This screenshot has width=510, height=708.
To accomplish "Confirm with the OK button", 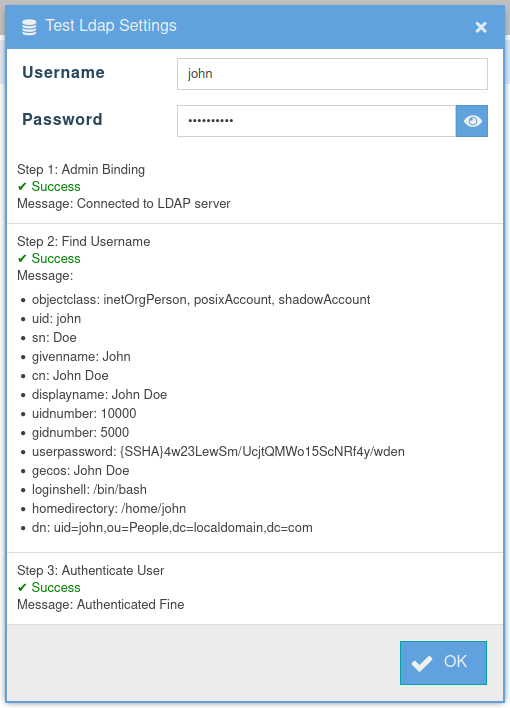I will point(443,663).
